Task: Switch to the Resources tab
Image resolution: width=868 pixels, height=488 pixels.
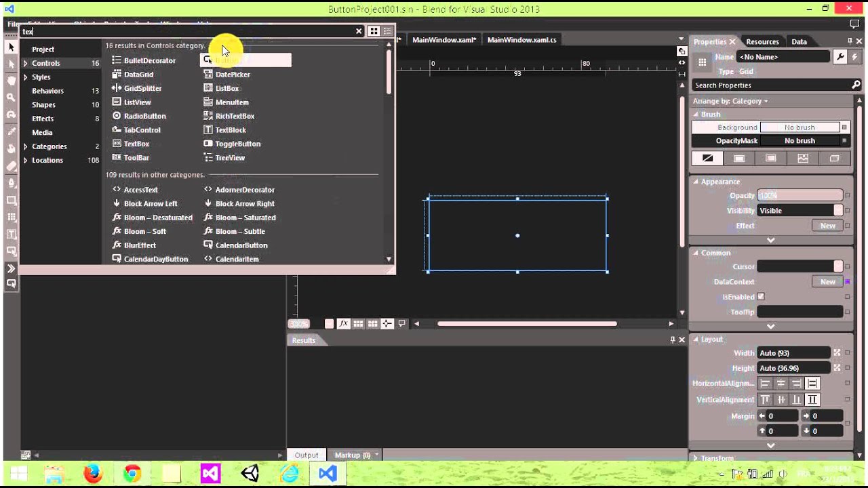Action: point(762,42)
